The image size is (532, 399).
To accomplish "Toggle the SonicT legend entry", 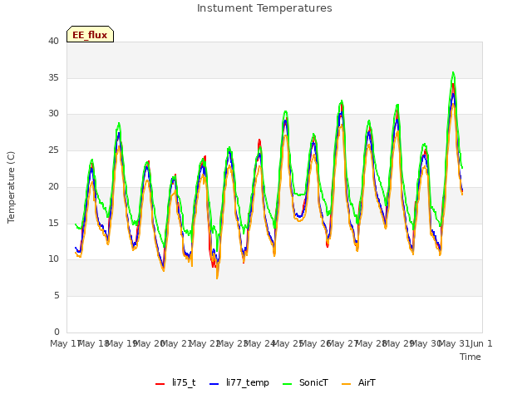I will (x=305, y=382).
